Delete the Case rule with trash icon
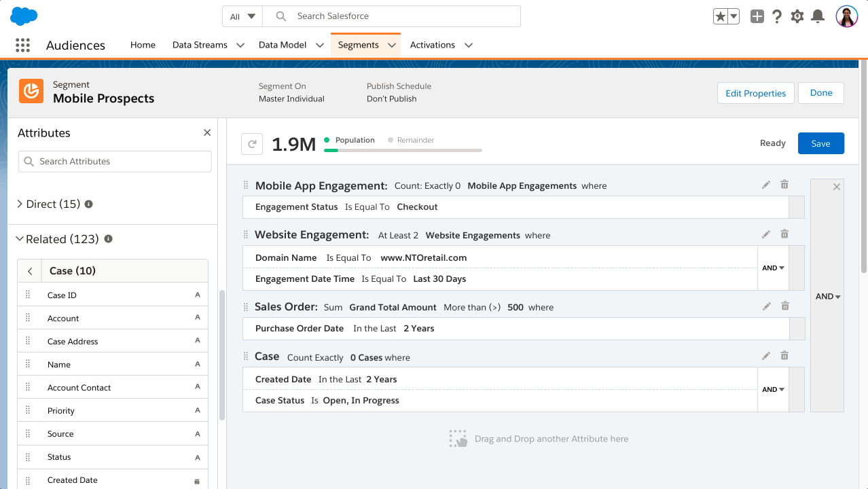The width and height of the screenshot is (868, 489). point(784,356)
